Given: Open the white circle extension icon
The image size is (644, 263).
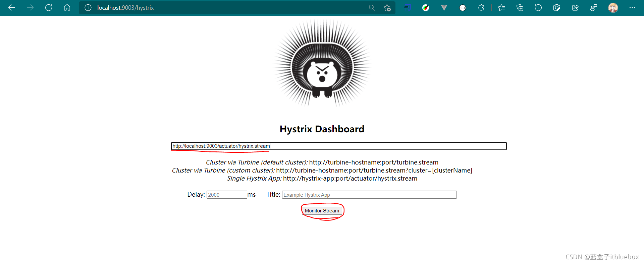Looking at the screenshot, I should point(463,8).
